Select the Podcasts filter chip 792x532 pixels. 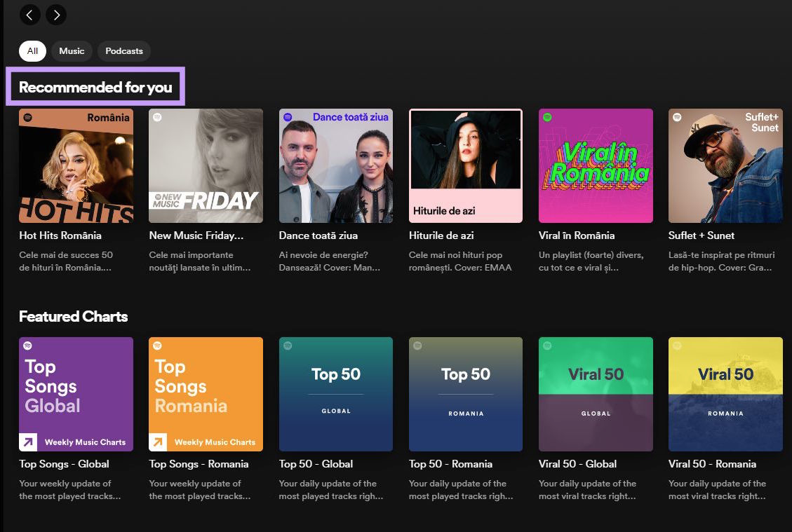[123, 50]
